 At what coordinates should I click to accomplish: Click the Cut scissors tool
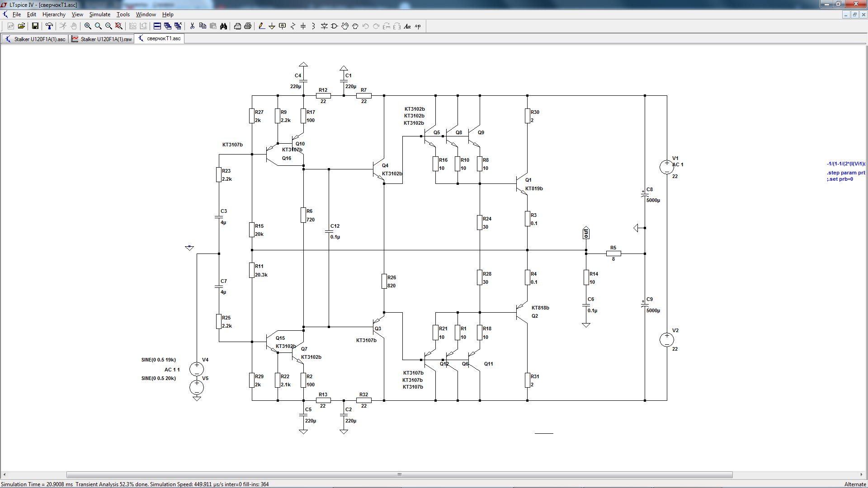[x=192, y=26]
